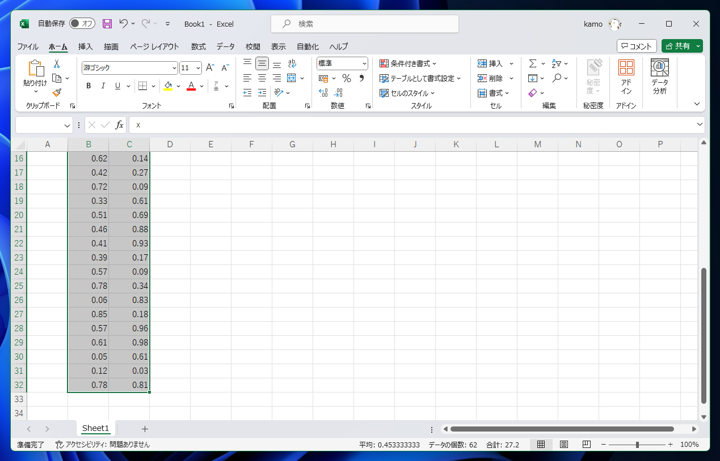This screenshot has height=461, width=720.
Task: Click the zoom in plus button
Action: point(670,444)
